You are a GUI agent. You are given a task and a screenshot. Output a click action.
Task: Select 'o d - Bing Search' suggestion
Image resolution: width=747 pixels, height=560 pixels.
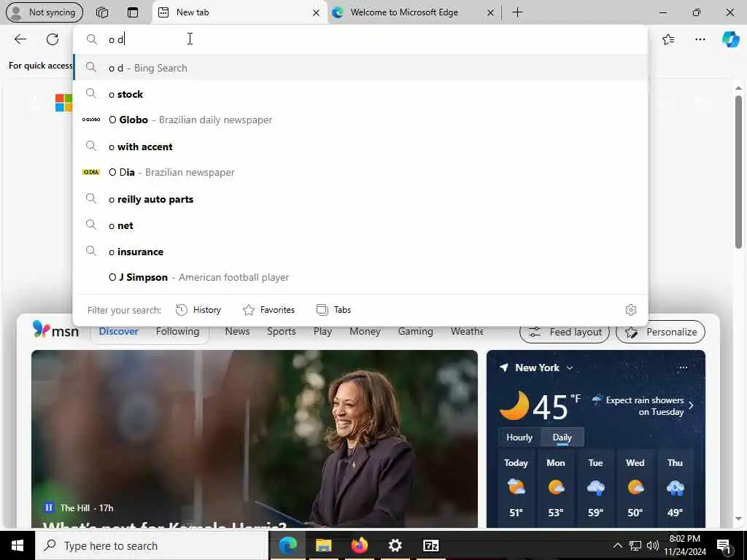tap(360, 68)
